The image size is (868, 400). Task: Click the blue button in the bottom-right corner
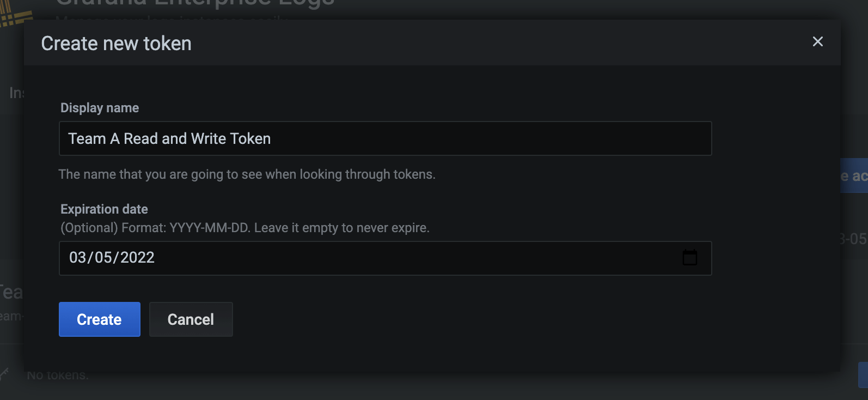863,375
